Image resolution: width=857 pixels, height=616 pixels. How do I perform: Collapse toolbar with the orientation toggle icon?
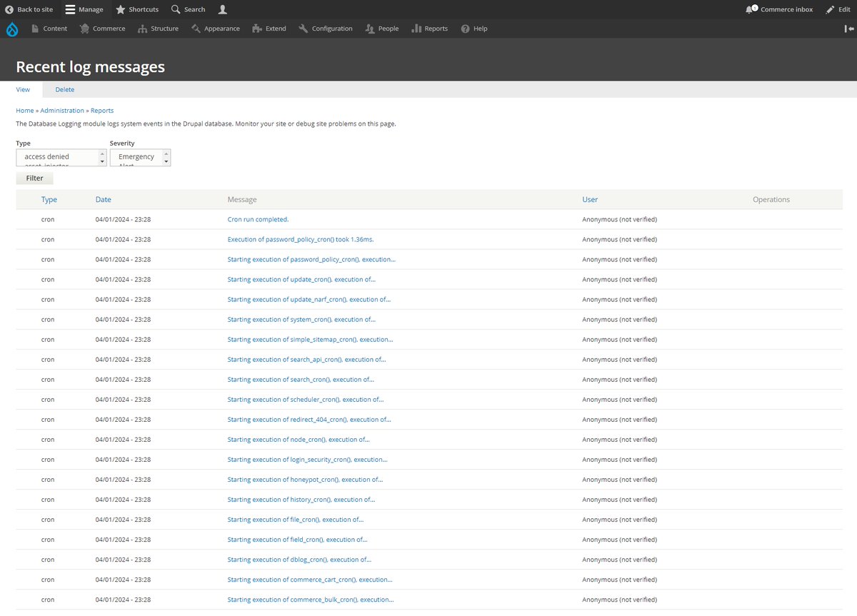point(848,29)
